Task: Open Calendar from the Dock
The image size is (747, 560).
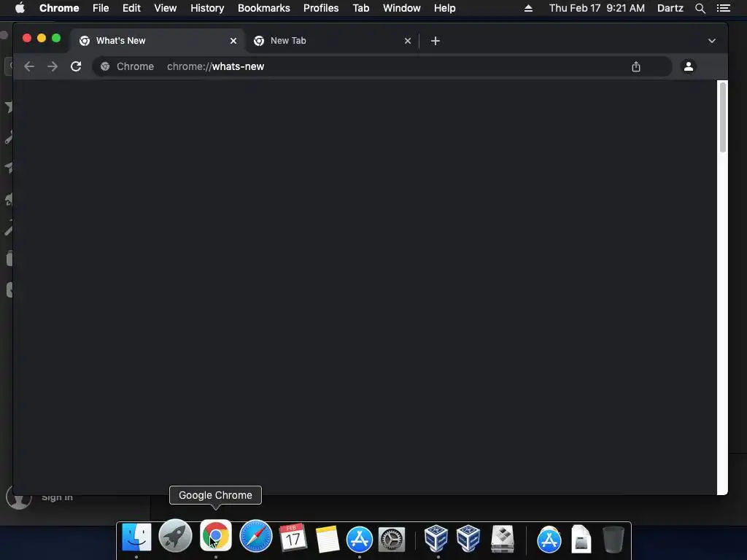Action: [293, 538]
